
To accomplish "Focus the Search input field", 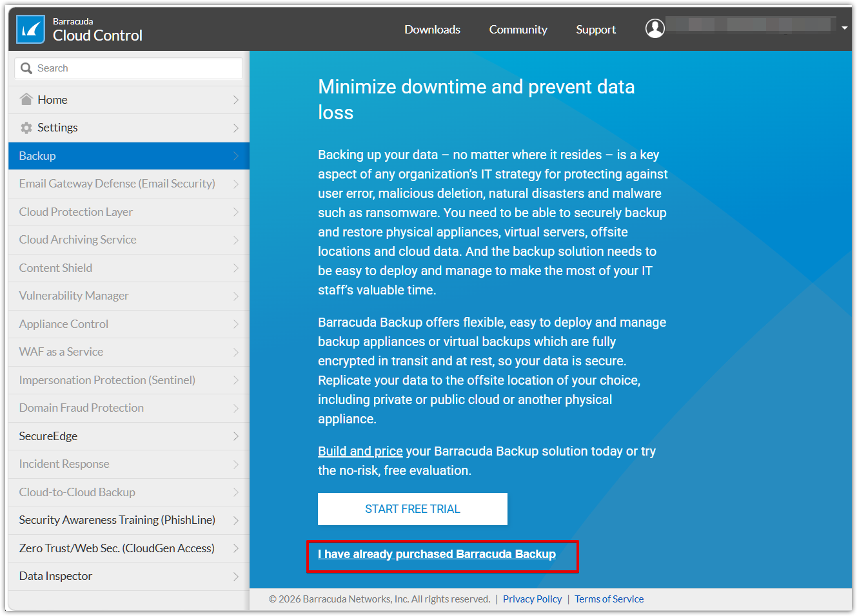I will [x=129, y=68].
